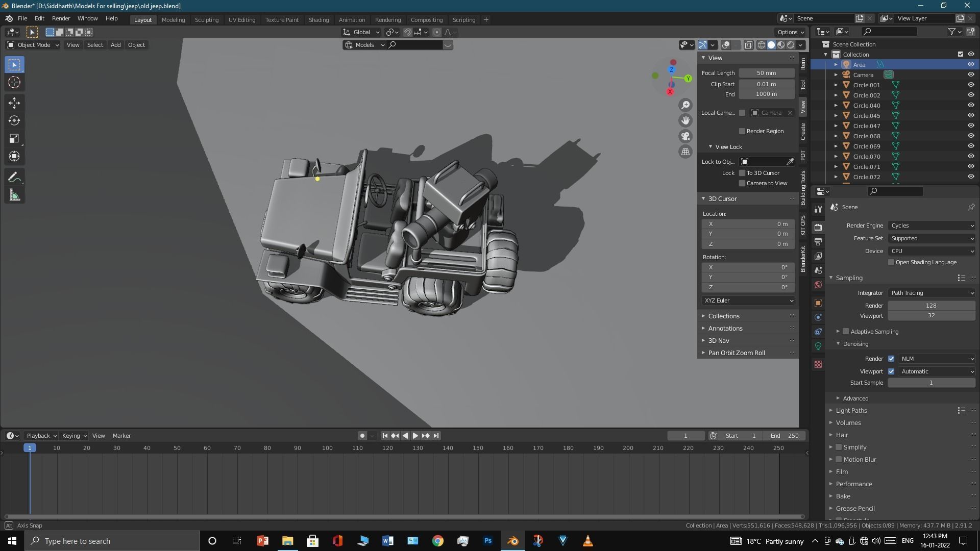Select the 3D Cursor tool
Image resolution: width=980 pixels, height=551 pixels.
(x=14, y=82)
